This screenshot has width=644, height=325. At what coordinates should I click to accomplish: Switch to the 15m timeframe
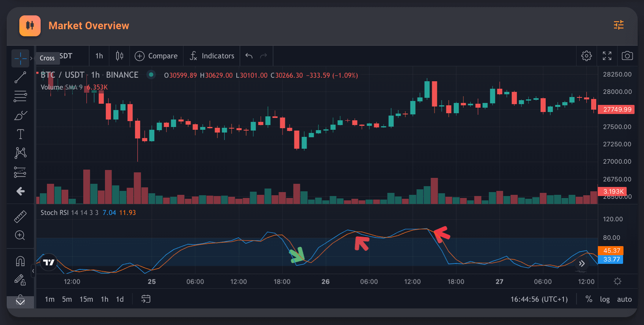(x=86, y=299)
